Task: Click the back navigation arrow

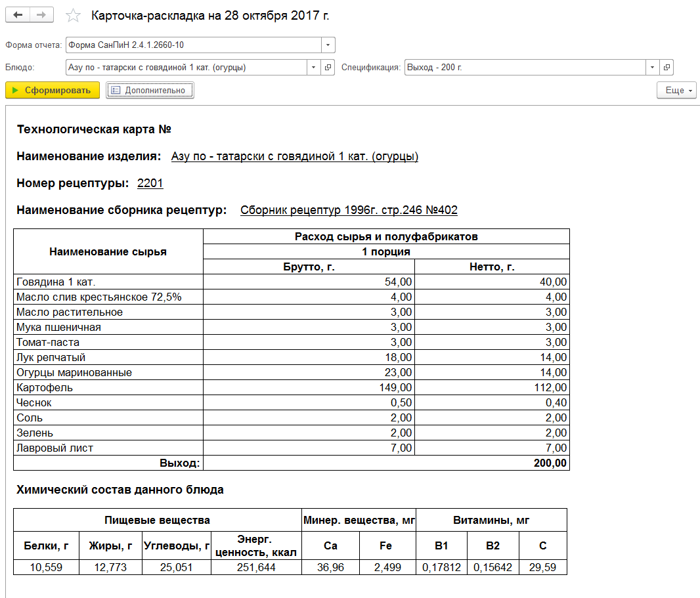Action: [x=18, y=14]
